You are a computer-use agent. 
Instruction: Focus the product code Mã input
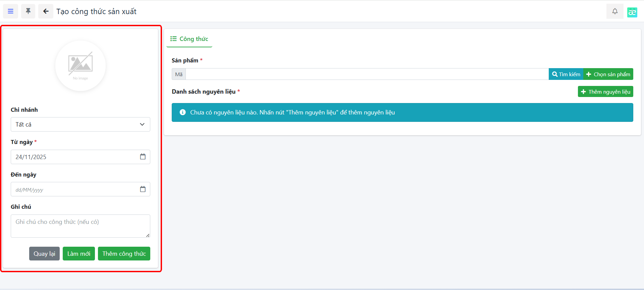tap(367, 74)
